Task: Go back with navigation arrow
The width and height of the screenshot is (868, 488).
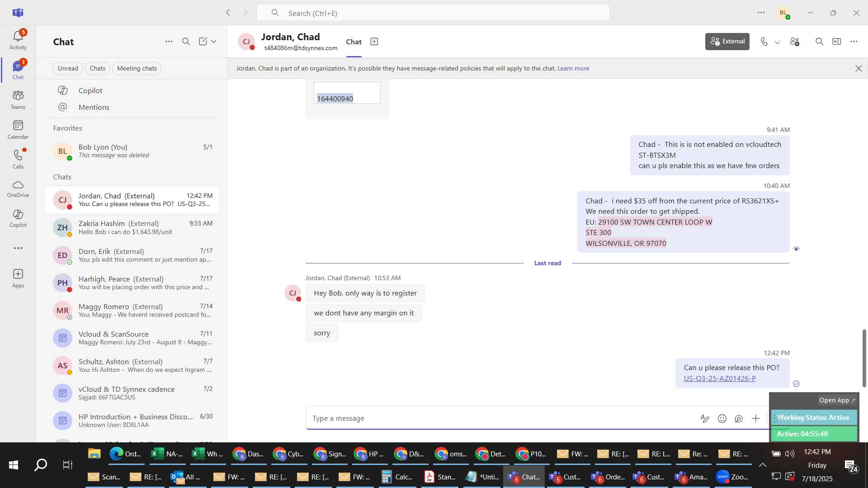Action: pos(228,13)
